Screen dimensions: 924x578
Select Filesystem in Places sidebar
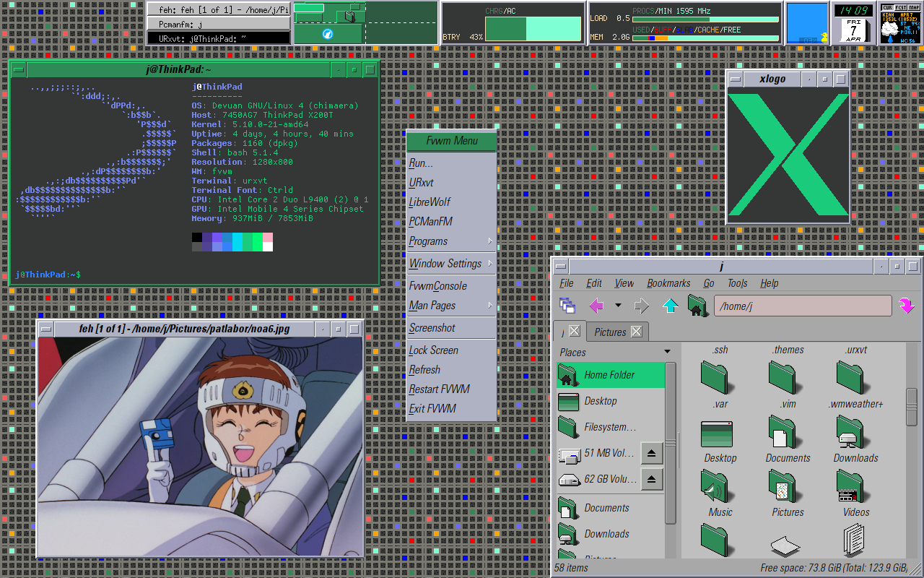click(611, 427)
